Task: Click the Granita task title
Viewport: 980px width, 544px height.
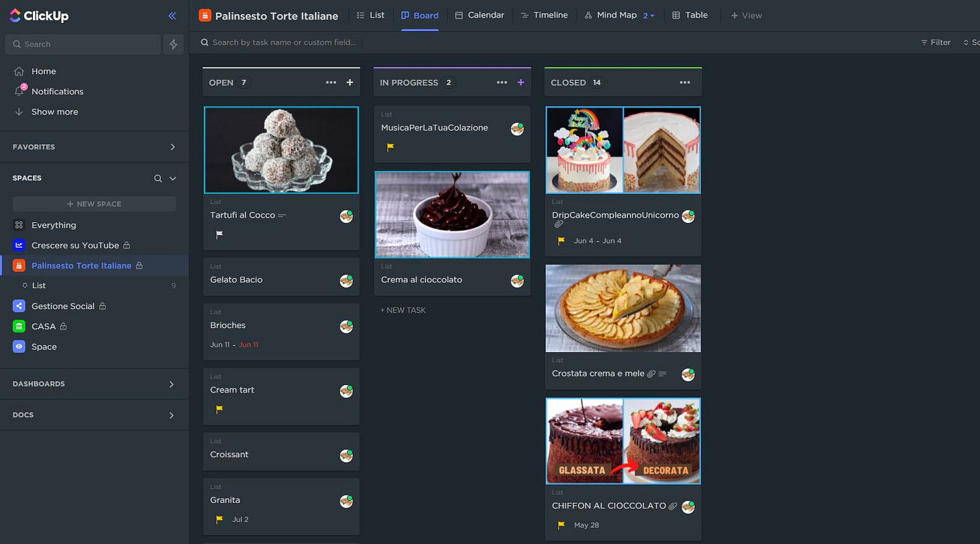Action: coord(225,500)
